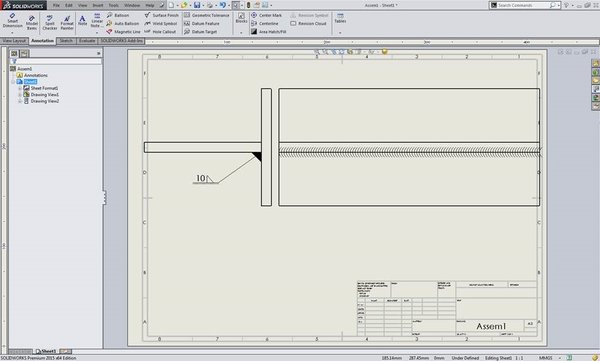Insert a Weld Symbol
Viewport: 600px width, 361px height.
(x=161, y=23)
